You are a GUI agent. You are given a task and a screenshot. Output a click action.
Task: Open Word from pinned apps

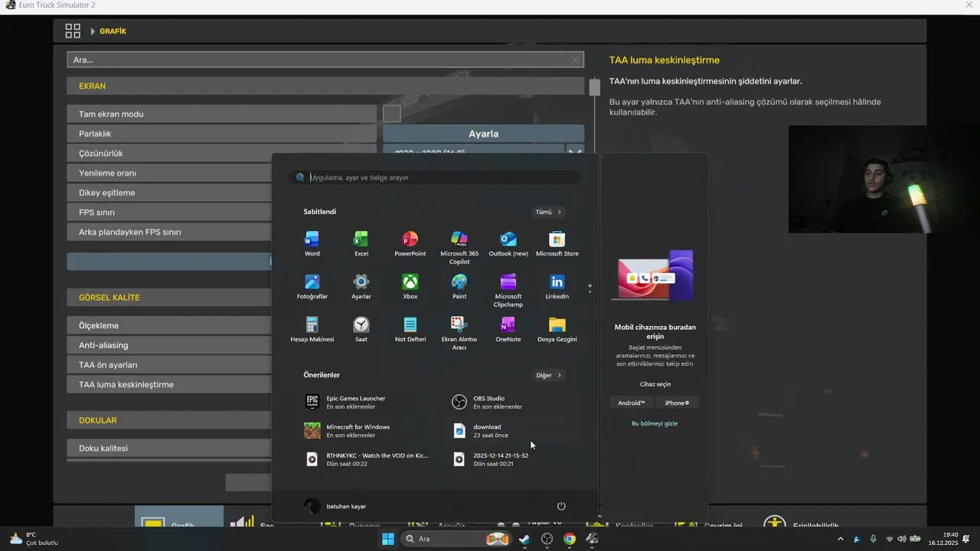coord(312,243)
